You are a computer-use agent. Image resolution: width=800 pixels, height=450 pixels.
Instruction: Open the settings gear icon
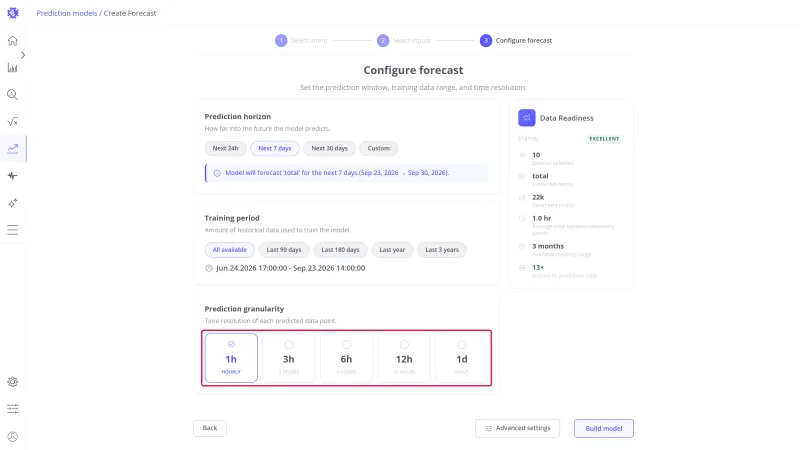[13, 382]
